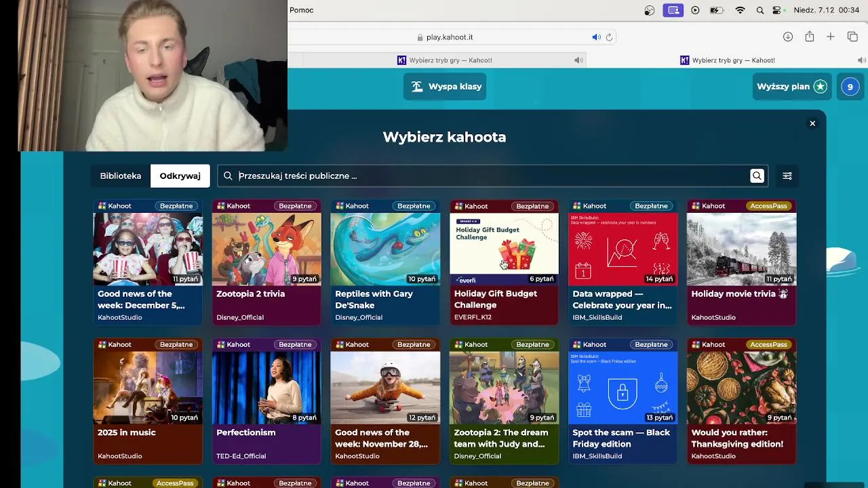Mute audio via address bar speaker icon
The height and width of the screenshot is (488, 868).
point(596,37)
